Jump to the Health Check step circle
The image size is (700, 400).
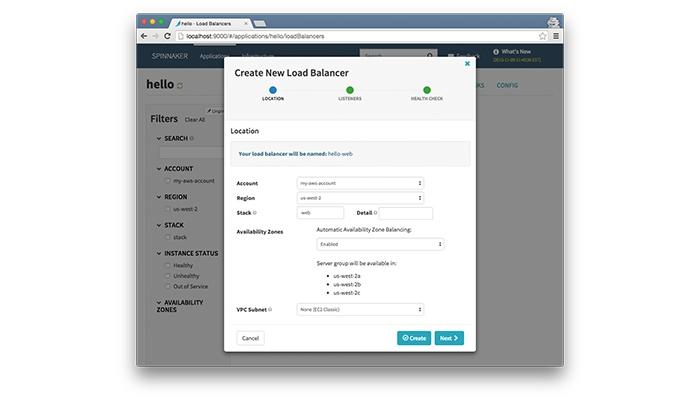coord(427,90)
